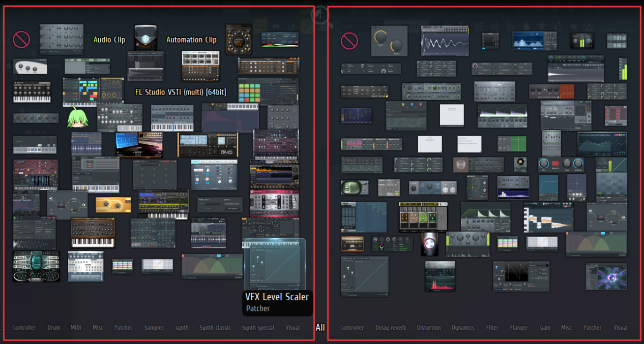Pick the orange circular Autogun plugin
Viewport: 644px width, 344px height.
click(x=239, y=39)
